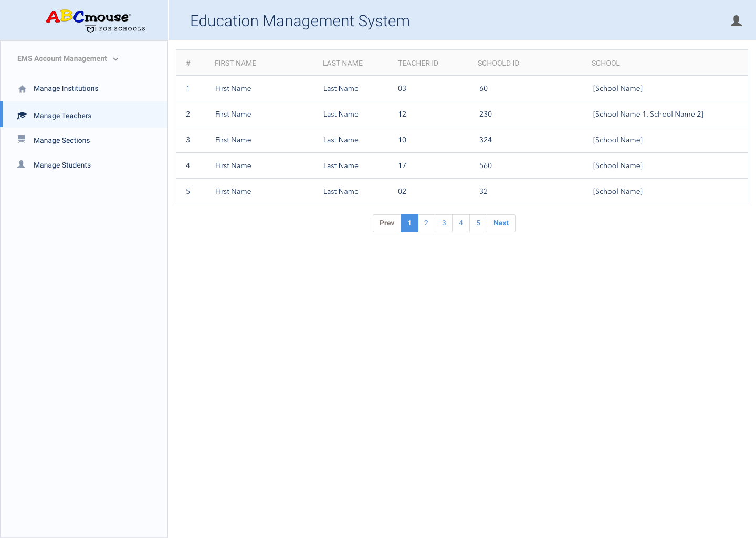Select page 1 in pagination
756x538 pixels.
[409, 223]
